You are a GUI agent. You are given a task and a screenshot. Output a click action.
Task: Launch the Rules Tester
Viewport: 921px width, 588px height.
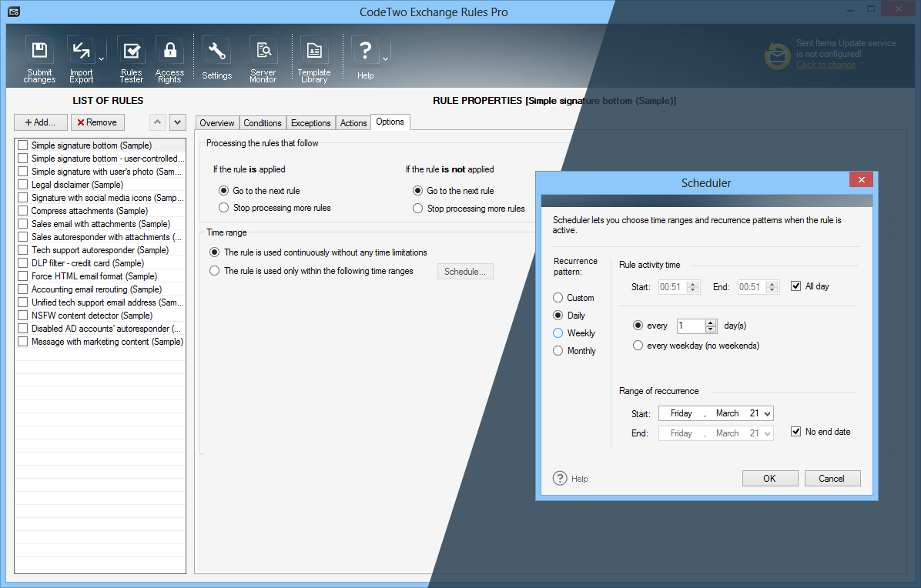[x=132, y=58]
